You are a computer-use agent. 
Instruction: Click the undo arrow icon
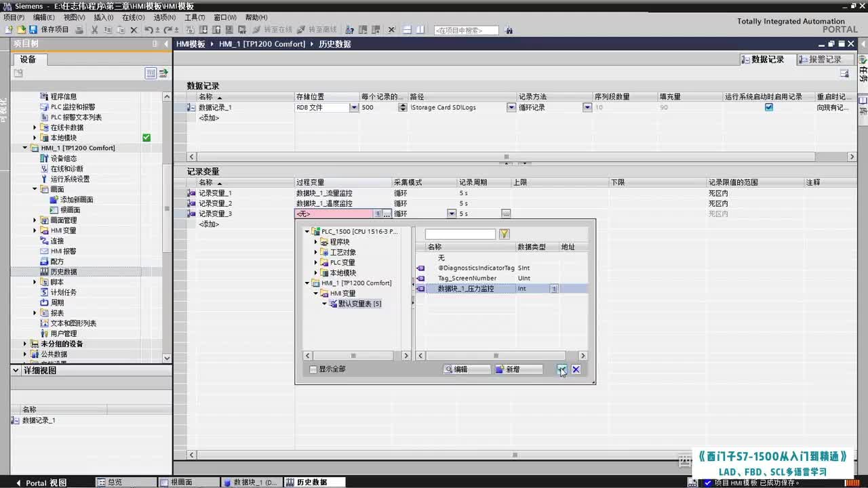click(149, 30)
